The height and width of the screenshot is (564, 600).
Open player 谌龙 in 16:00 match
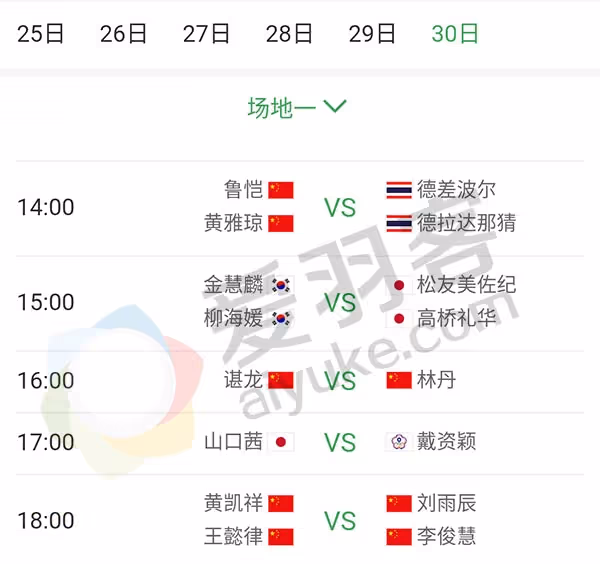(243, 380)
